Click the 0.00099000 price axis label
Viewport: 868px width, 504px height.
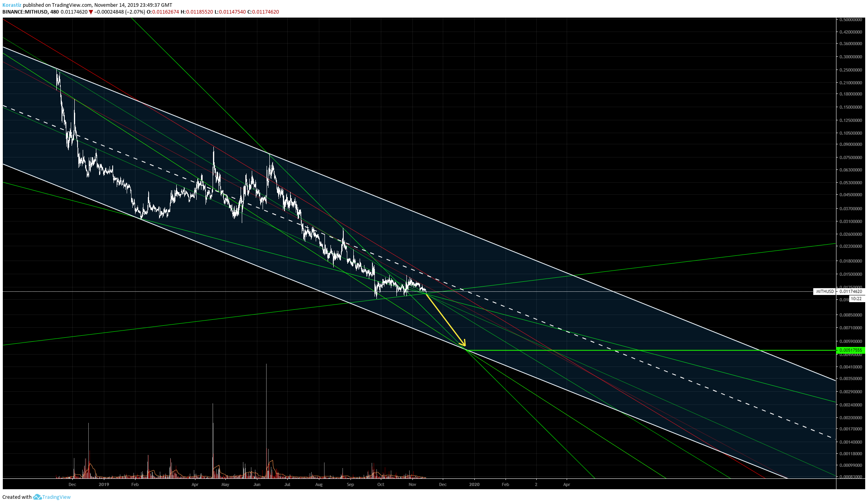click(x=851, y=465)
